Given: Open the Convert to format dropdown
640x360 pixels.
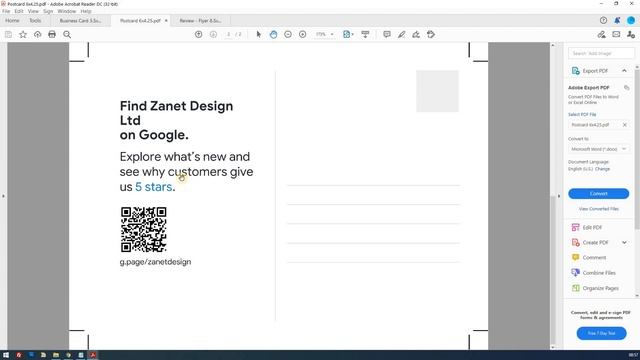Looking at the screenshot, I should tap(598, 149).
